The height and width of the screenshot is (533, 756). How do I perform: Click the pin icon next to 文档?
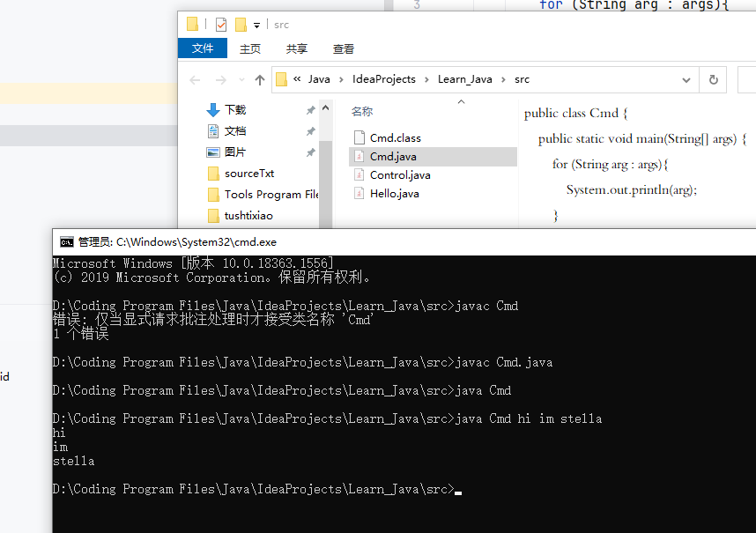310,131
